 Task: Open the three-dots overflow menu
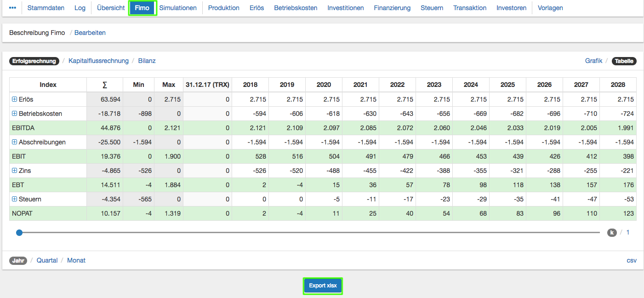coord(12,8)
